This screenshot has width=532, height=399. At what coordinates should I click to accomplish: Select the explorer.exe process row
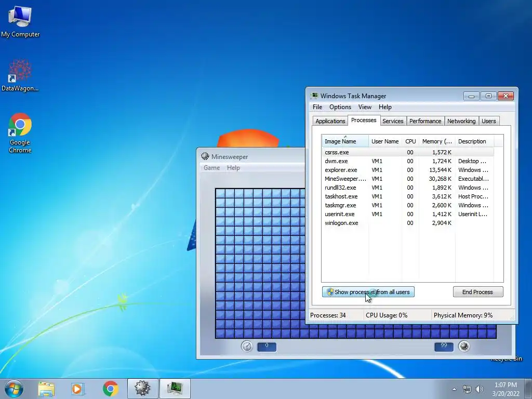coord(408,170)
